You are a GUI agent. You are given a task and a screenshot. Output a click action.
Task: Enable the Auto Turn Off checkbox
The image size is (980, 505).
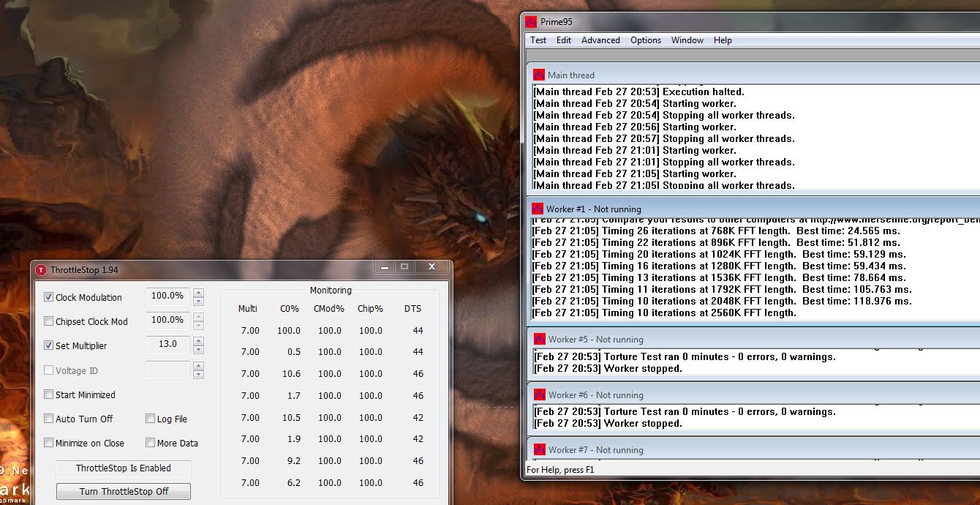click(x=49, y=419)
